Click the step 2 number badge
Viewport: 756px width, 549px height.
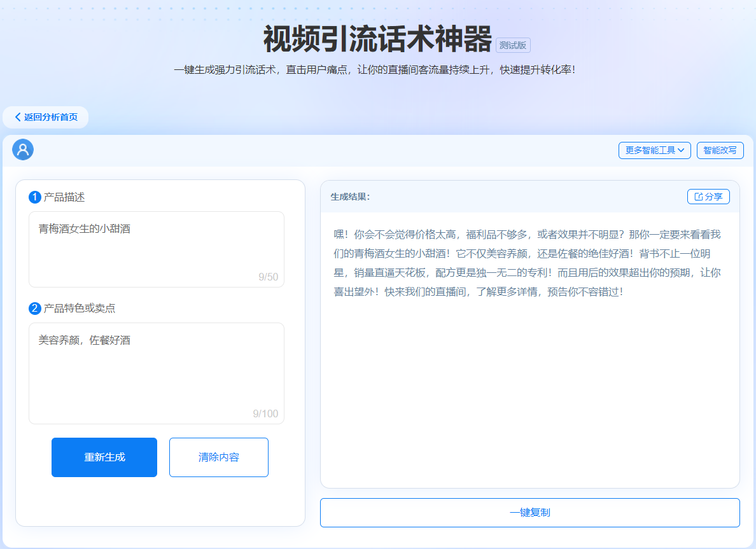35,309
